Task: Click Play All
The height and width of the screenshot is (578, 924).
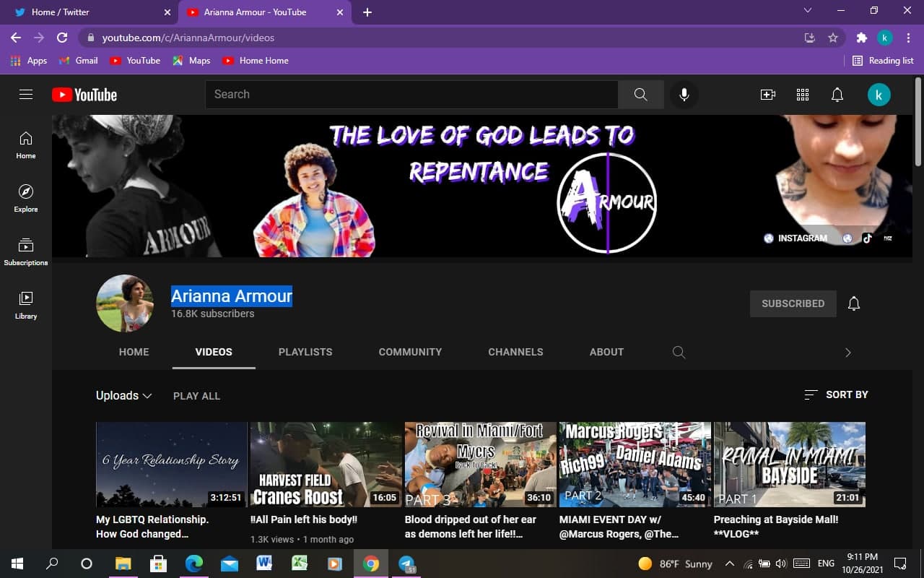Action: tap(196, 396)
